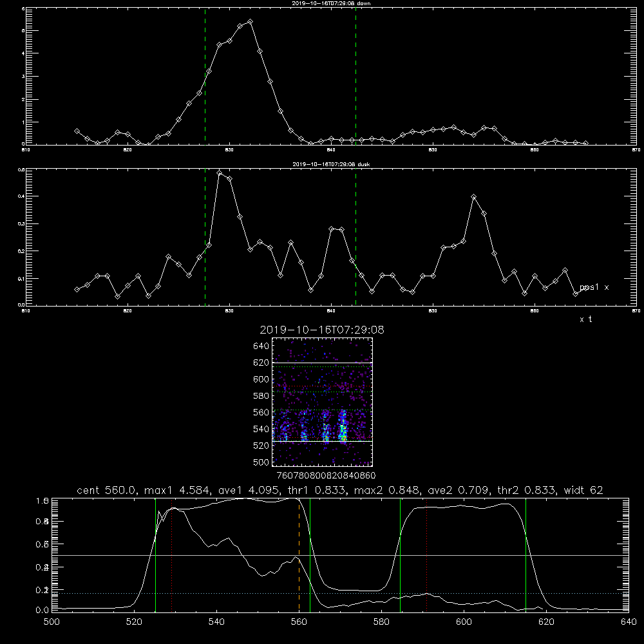Click the 'widt 62' value in profile title
The image size is (644, 644).
(583, 490)
